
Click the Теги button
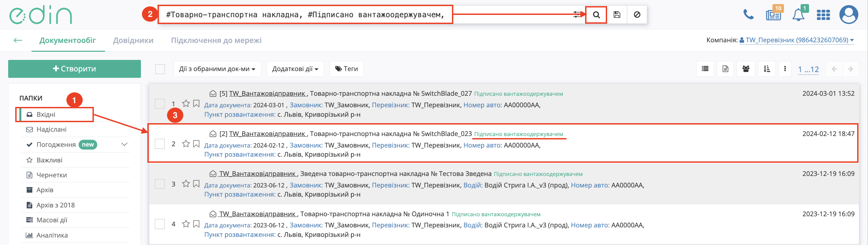347,69
